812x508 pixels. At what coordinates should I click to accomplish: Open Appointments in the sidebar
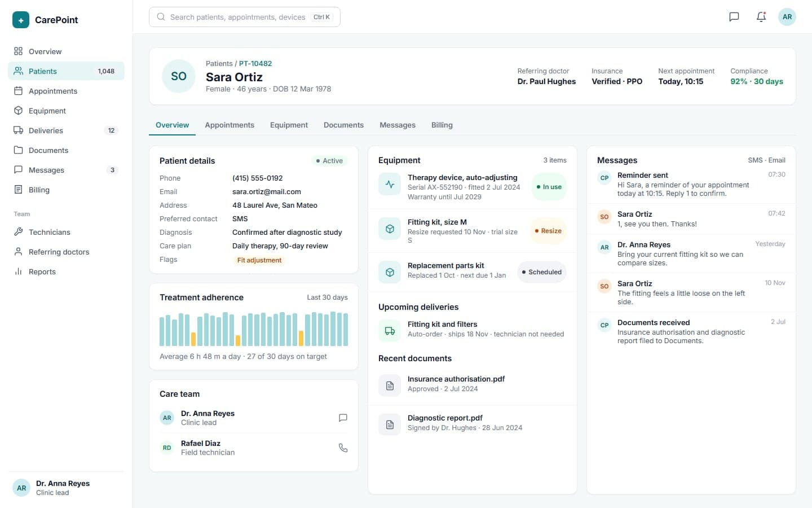click(x=67, y=91)
